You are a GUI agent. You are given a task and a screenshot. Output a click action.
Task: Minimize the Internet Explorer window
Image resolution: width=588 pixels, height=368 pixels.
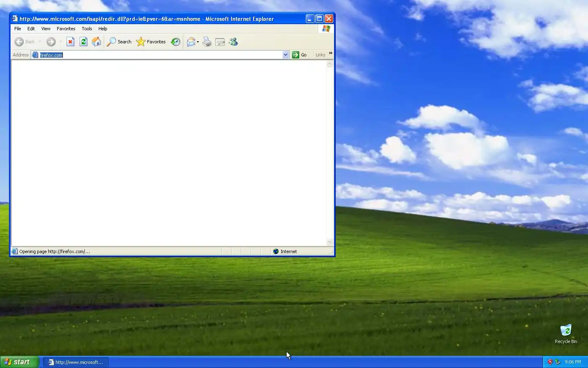coord(310,19)
